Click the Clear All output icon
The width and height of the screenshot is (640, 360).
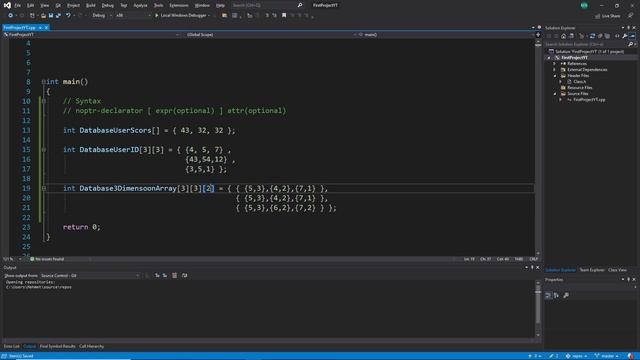pyautogui.click(x=174, y=276)
